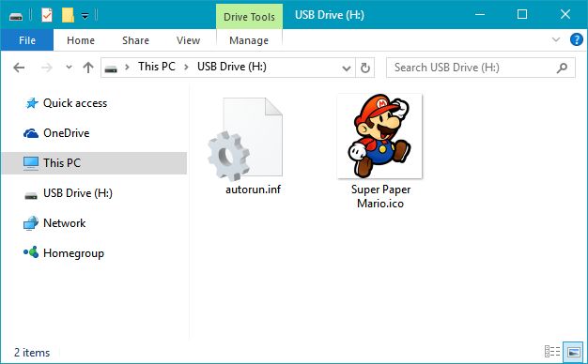The height and width of the screenshot is (364, 588).
Task: Select This PC in navigation pane
Action: tap(94, 163)
